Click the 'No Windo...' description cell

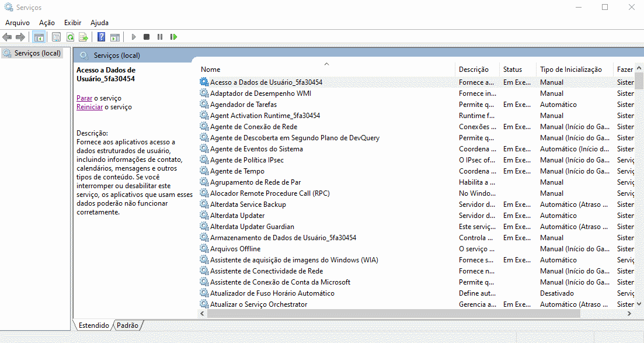(477, 193)
